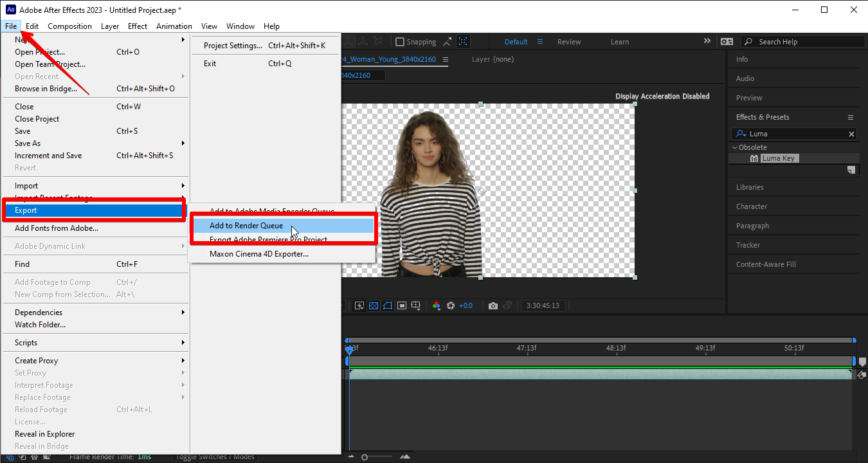The image size is (868, 463).
Task: Collapse the Obsolete effects category
Action: [734, 147]
